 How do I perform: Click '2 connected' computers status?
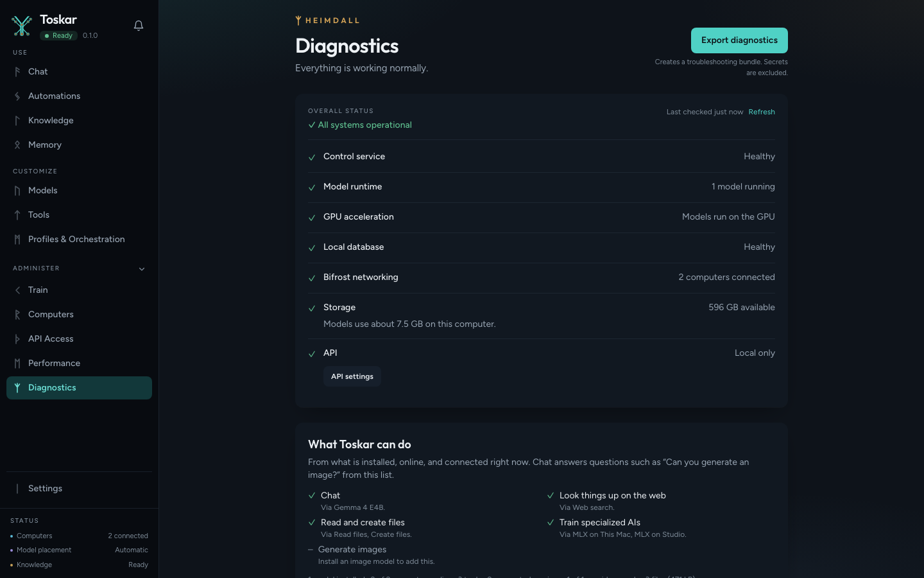128,536
